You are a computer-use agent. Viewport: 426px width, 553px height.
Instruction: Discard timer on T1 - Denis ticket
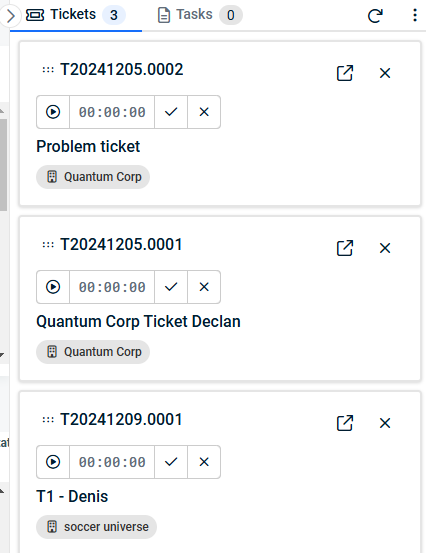pos(204,462)
